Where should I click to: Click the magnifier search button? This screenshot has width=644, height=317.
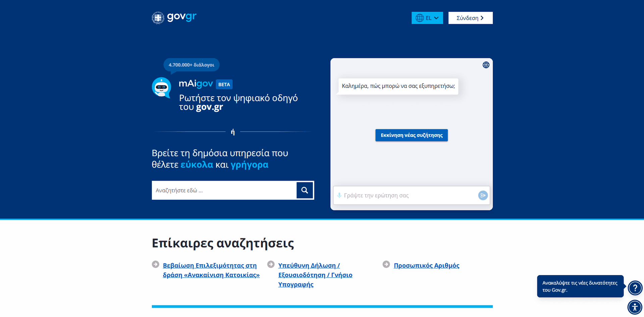click(x=305, y=190)
